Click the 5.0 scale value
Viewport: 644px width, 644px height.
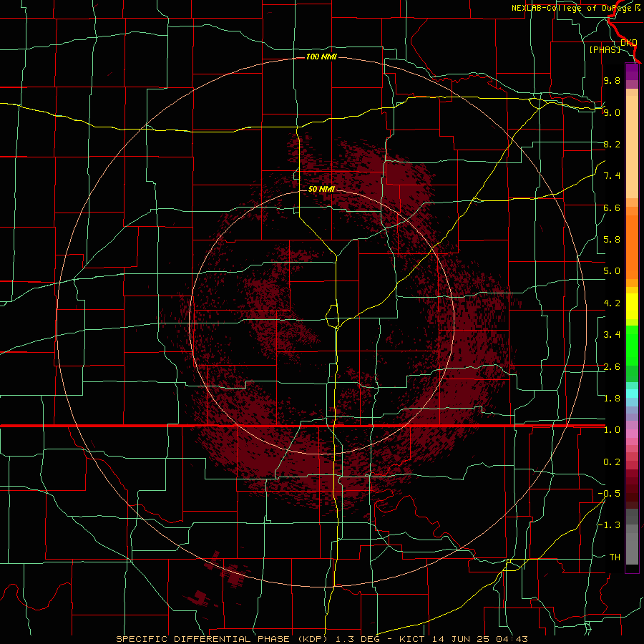tap(612, 271)
